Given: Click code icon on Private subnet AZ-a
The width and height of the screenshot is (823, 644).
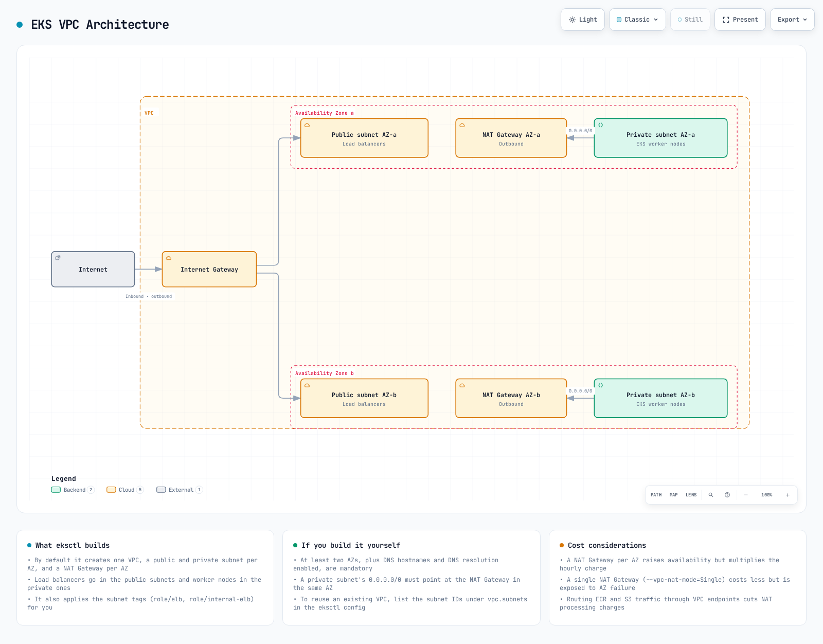Looking at the screenshot, I should click(x=601, y=125).
